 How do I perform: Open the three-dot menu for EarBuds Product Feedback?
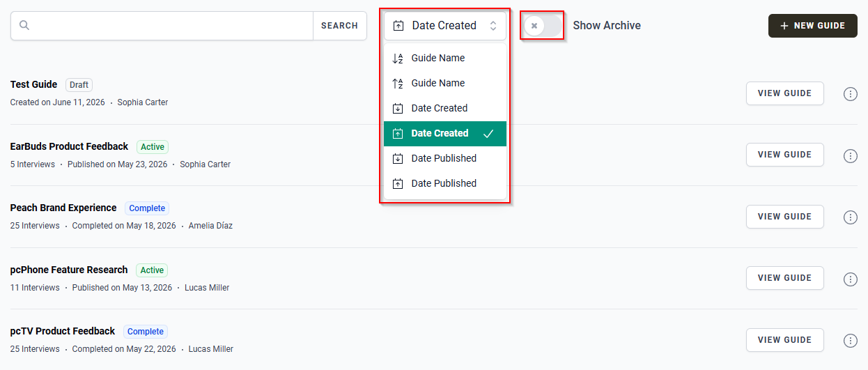coord(850,156)
